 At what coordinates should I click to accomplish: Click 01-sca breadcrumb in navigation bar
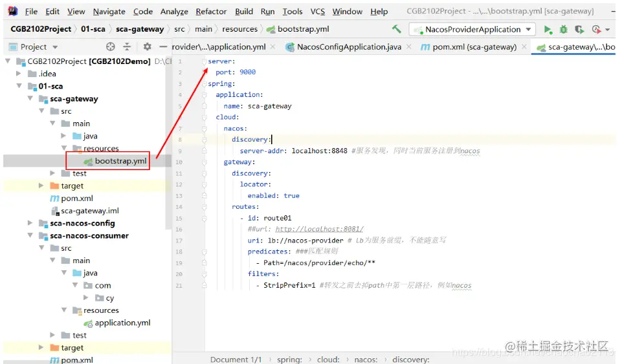click(93, 29)
